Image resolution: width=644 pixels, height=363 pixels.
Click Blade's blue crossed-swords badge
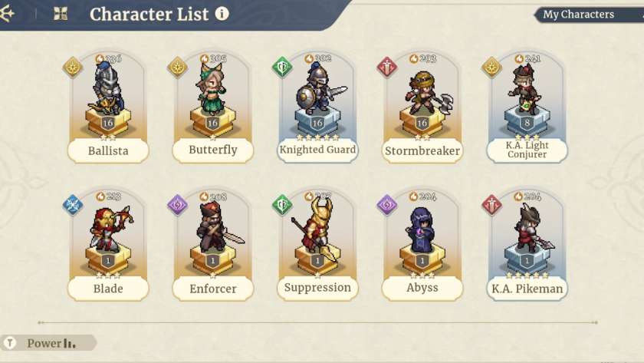73,205
